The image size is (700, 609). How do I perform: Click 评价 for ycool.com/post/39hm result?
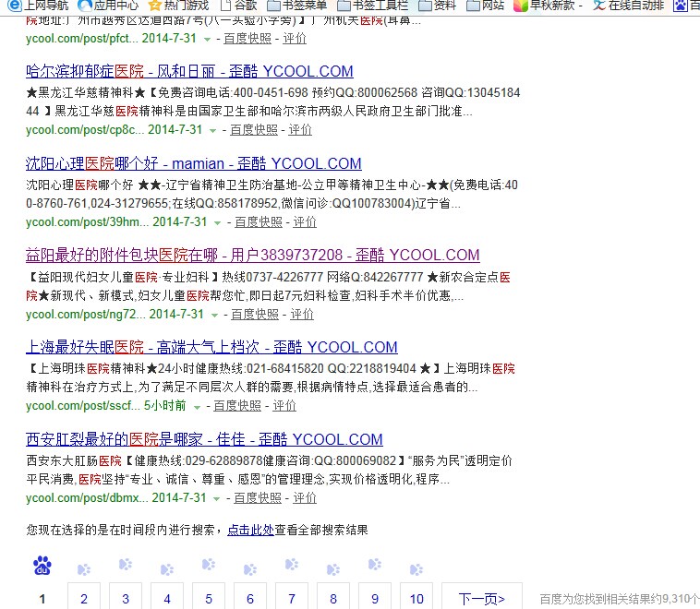point(305,221)
